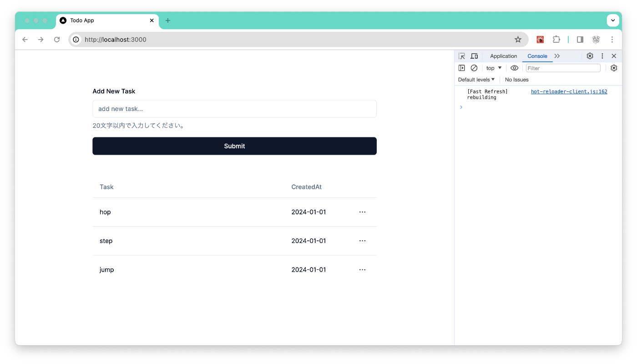Click the CreatedAt column header
The image size is (637, 364).
(x=307, y=187)
